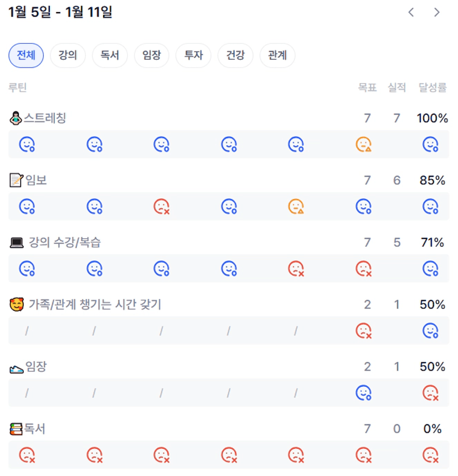Image resolution: width=458 pixels, height=476 pixels.
Task: Click the blue success face in 가족/관계 row
Action: coord(430,331)
